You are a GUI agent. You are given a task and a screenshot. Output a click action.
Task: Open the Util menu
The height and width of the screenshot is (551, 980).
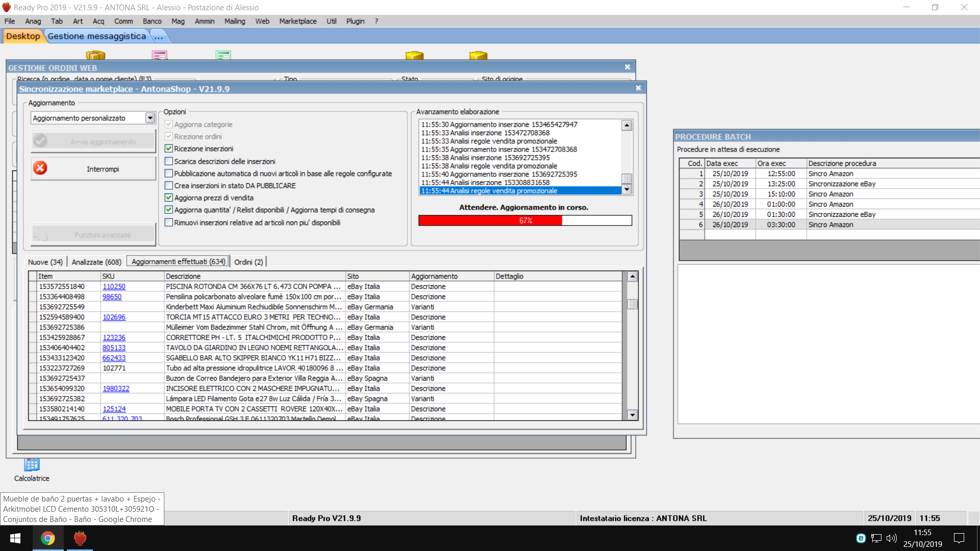(331, 21)
